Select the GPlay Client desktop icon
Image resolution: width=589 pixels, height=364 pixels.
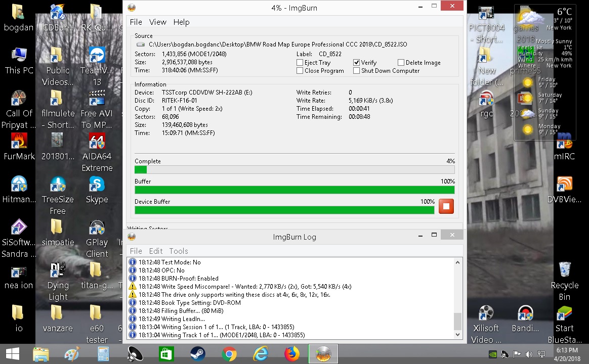point(97,238)
